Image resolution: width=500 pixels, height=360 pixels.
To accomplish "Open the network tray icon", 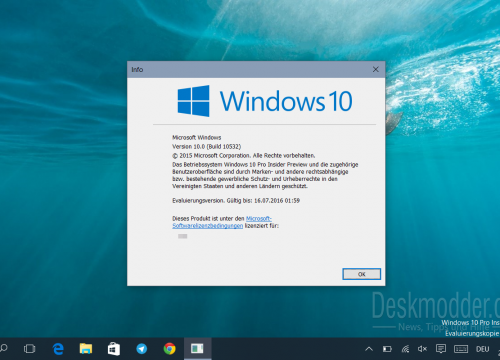I will point(405,349).
